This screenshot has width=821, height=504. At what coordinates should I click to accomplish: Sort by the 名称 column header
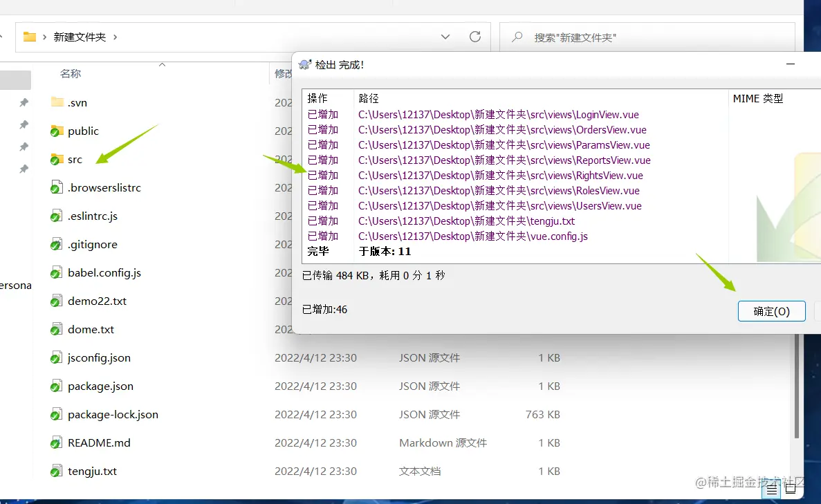pyautogui.click(x=71, y=74)
